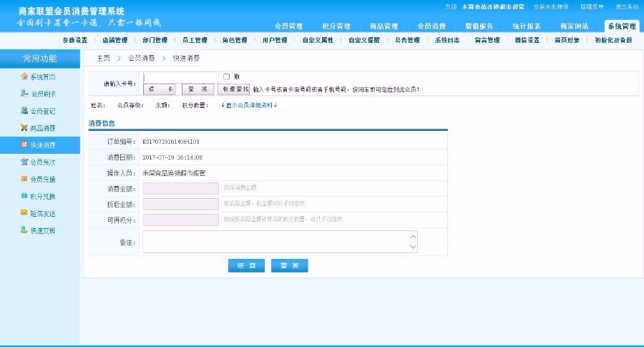Click the date value 2017-07-19 16:14:08
Image resolution: width=644 pixels, height=347 pixels.
click(x=172, y=157)
